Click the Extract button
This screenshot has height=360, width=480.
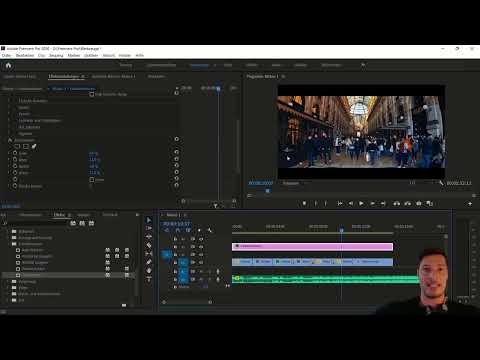click(x=408, y=203)
